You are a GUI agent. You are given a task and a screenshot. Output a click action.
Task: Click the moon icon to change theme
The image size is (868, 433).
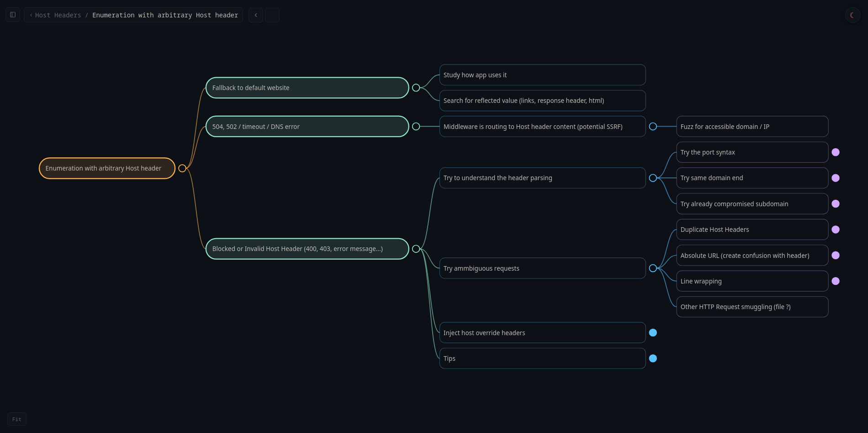tap(852, 15)
